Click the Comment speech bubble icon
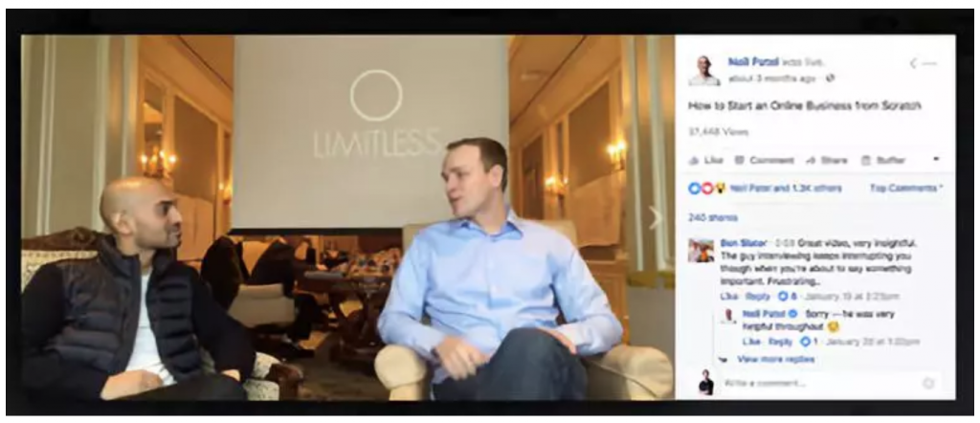The width and height of the screenshot is (980, 423). tap(740, 161)
